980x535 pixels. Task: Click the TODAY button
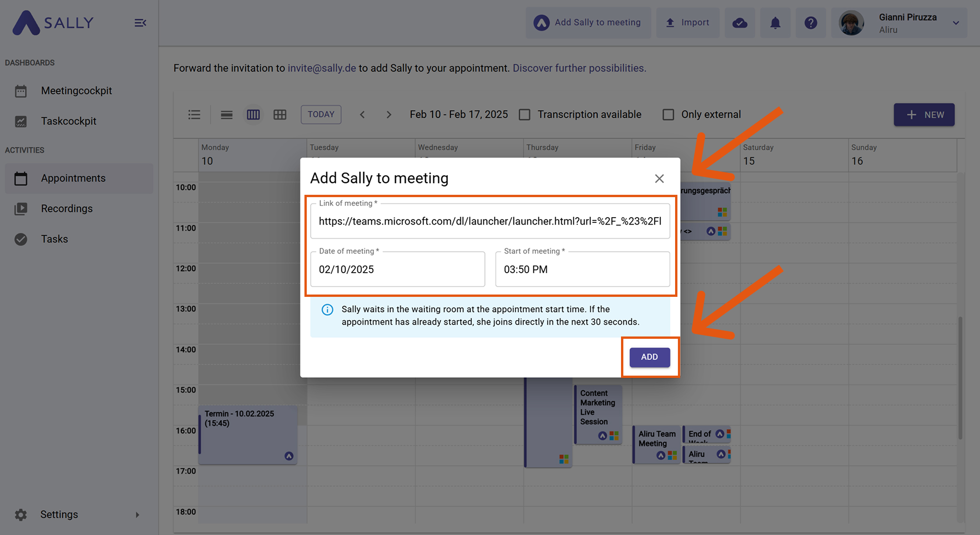321,115
